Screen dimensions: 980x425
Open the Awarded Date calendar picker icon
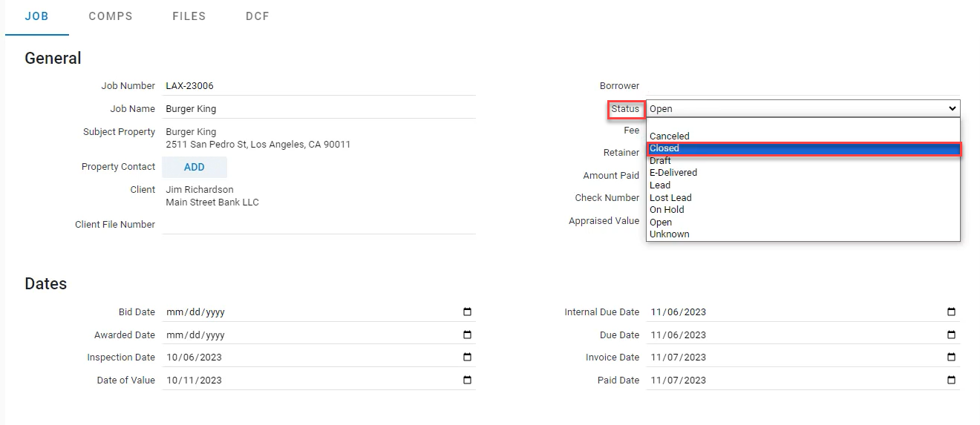(x=467, y=335)
